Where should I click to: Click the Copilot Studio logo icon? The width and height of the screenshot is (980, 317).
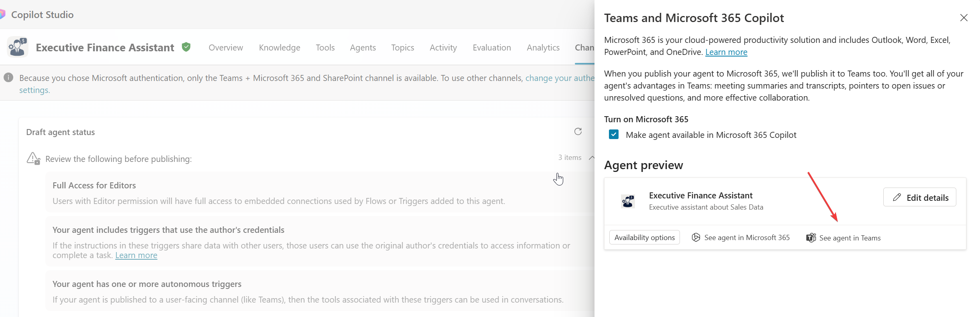pos(2,15)
